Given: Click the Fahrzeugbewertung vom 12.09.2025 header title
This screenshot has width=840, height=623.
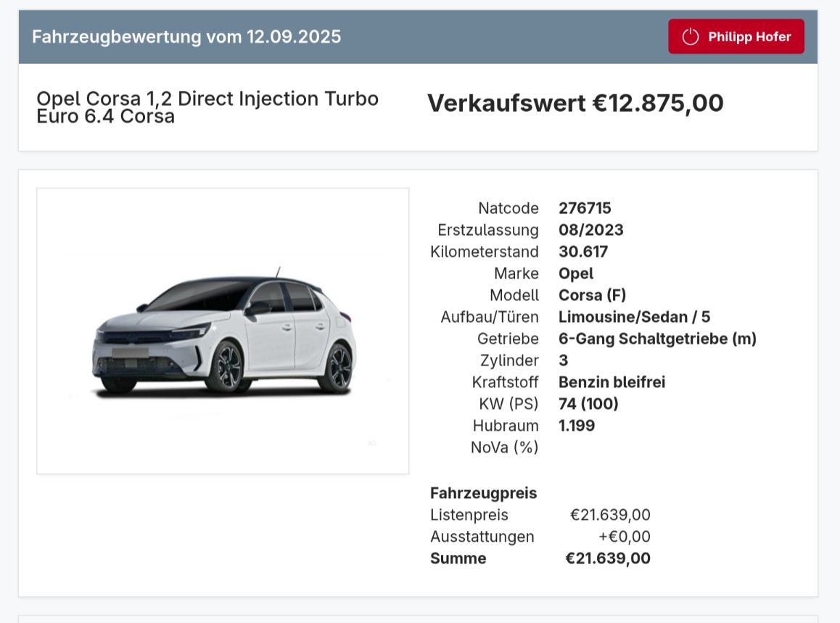Looking at the screenshot, I should (x=186, y=37).
